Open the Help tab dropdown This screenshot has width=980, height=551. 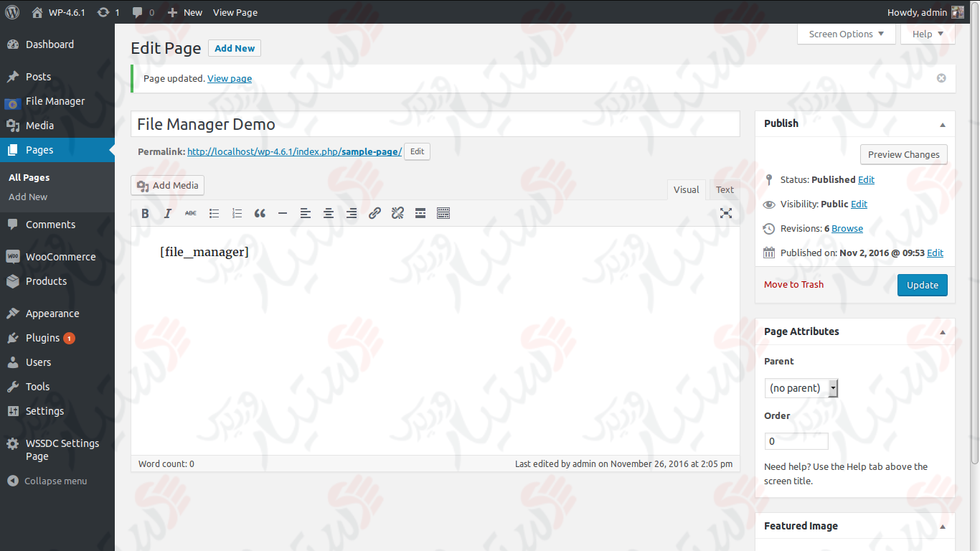[928, 34]
